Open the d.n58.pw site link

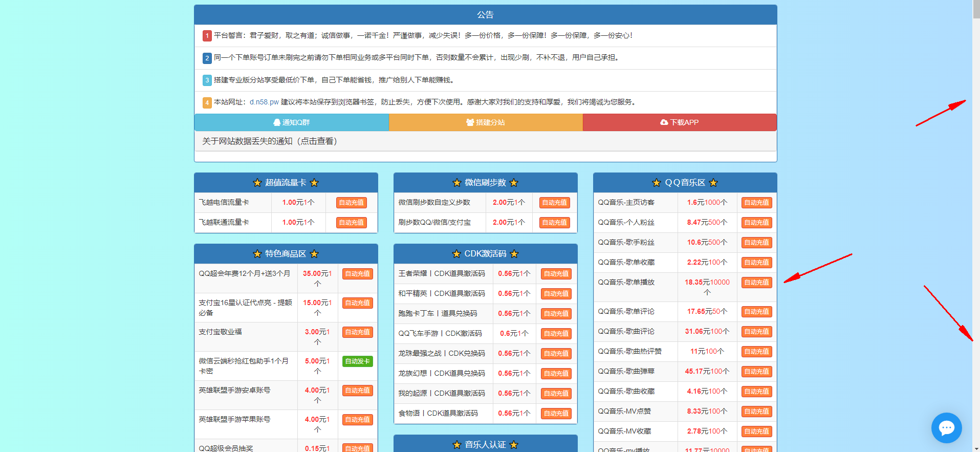264,102
